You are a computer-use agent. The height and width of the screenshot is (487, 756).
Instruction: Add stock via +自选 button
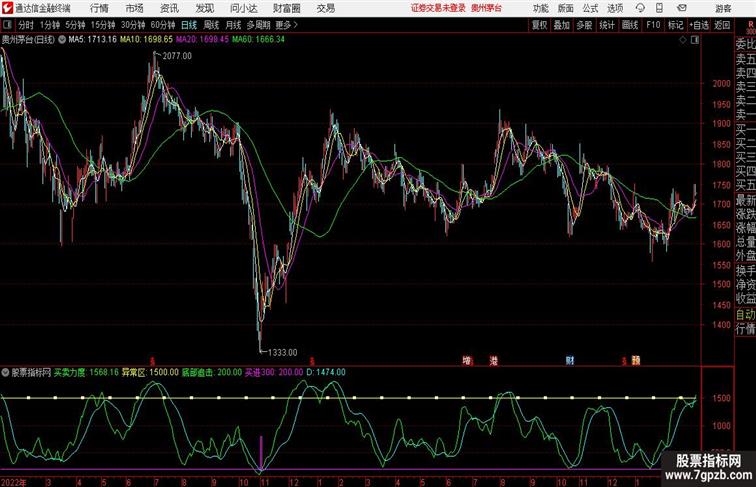tap(699, 25)
